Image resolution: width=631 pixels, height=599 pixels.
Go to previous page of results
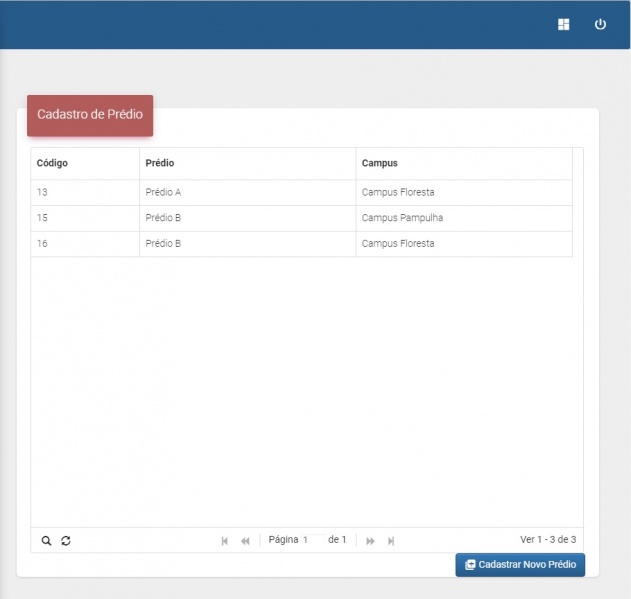[245, 541]
